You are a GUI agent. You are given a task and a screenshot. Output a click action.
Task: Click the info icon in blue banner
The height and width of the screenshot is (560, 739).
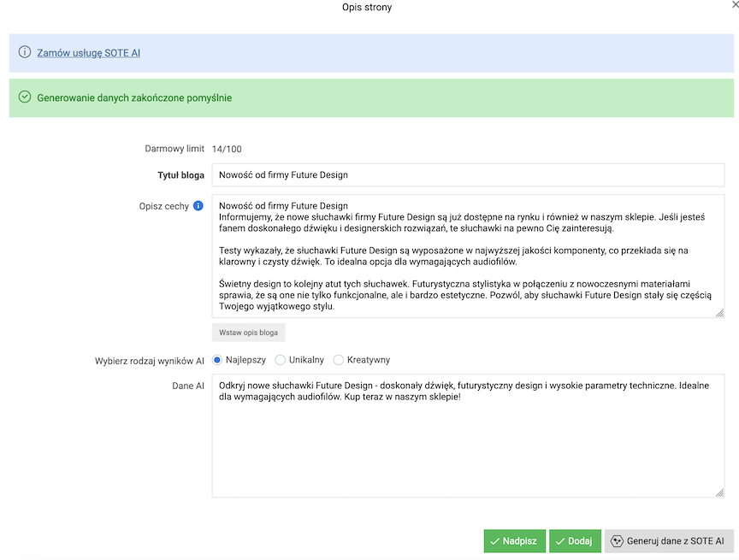(25, 52)
